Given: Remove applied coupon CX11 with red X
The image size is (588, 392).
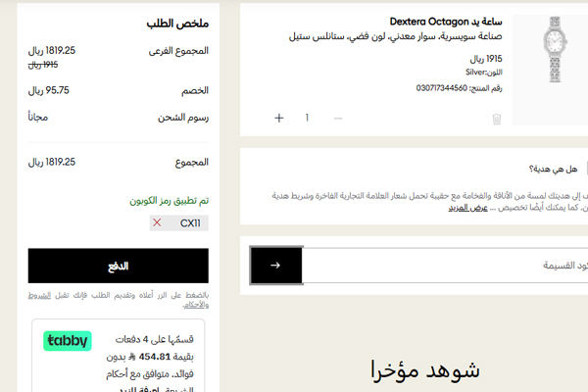Looking at the screenshot, I should coord(157,223).
